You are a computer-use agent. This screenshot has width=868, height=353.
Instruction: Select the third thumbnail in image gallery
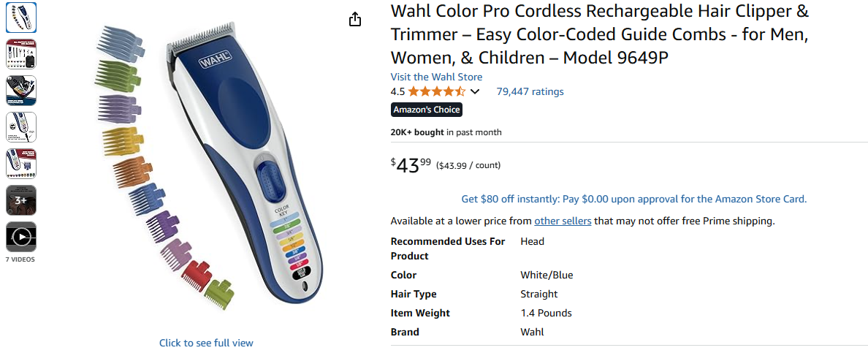coord(21,91)
